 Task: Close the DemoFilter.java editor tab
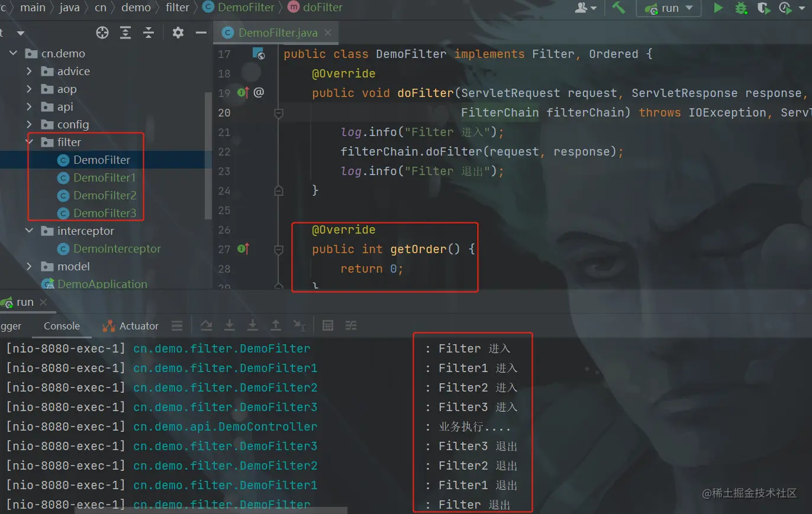coord(328,33)
